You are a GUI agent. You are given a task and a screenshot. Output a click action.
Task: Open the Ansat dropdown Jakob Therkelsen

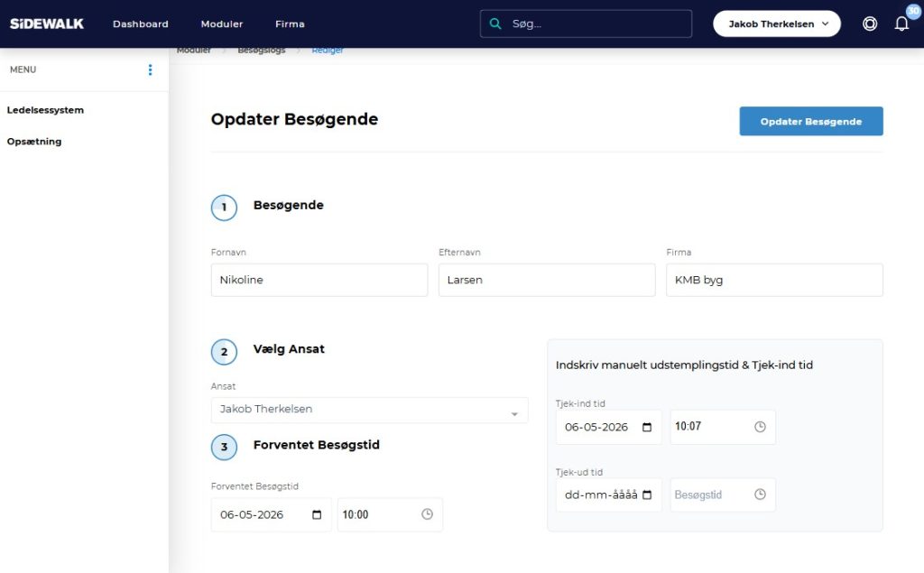369,410
